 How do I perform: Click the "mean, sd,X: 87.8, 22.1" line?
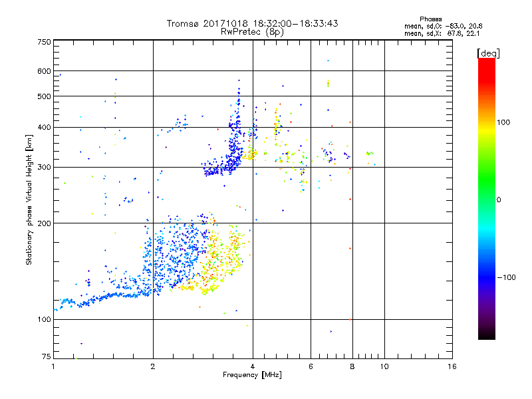(442, 34)
